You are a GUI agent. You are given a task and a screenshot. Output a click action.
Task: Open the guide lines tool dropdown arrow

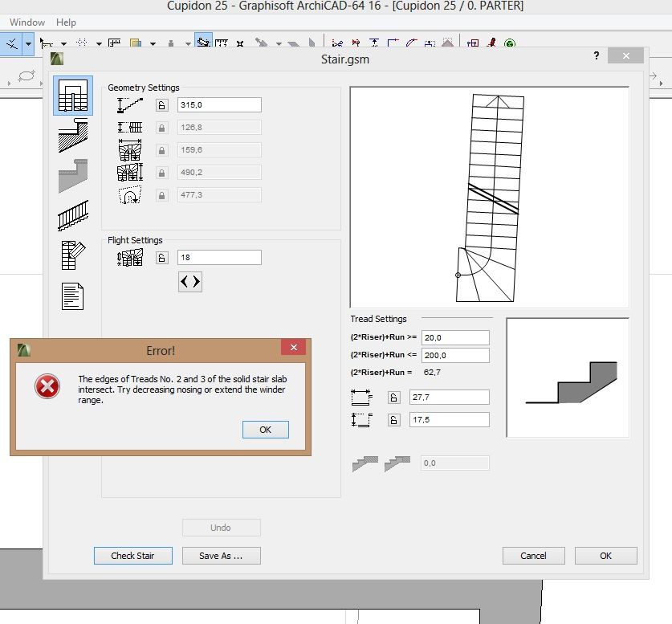click(28, 43)
